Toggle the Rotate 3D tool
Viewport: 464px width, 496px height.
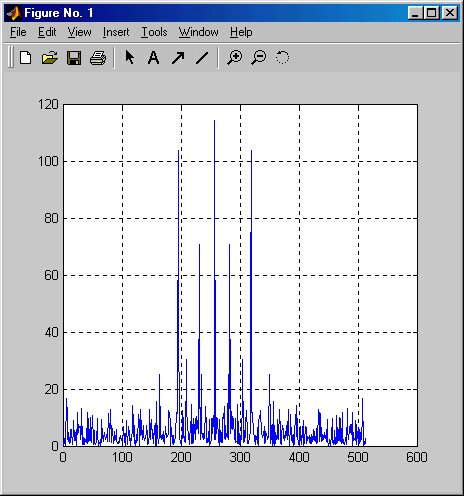282,57
